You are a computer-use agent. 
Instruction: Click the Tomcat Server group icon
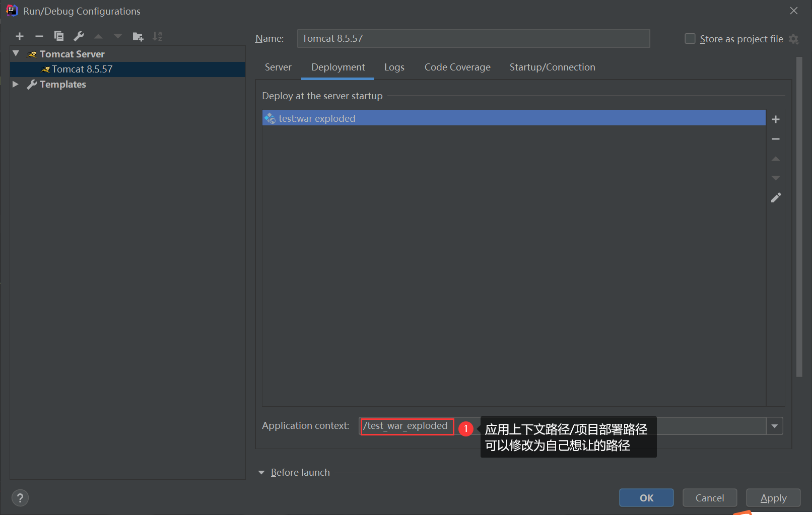[32, 54]
